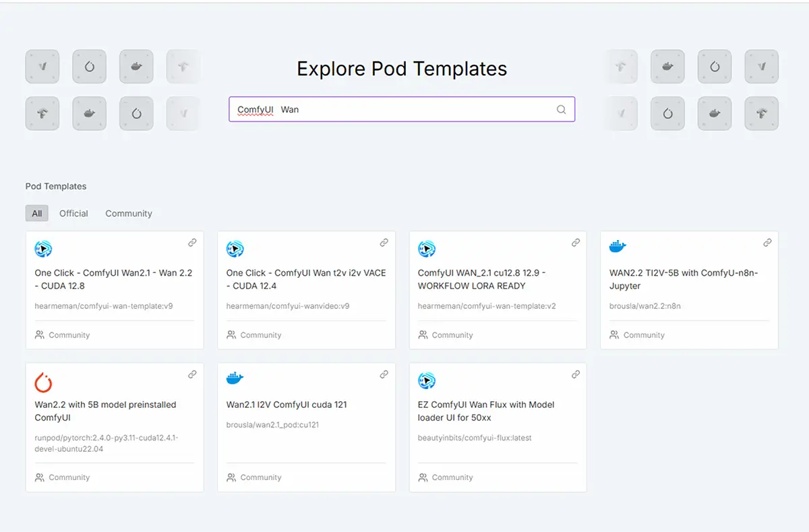Click red RunPod icon of Wan2.2 5B preinstalled template
Viewport: 809px width, 532px height.
43,382
